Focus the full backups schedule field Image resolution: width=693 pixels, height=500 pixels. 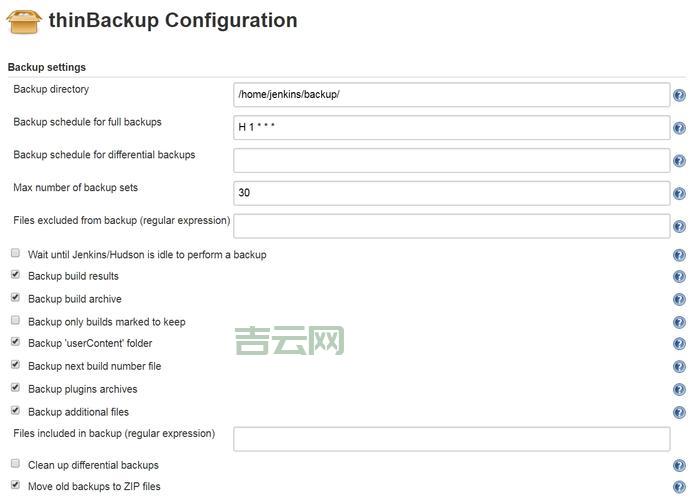pyautogui.click(x=451, y=128)
